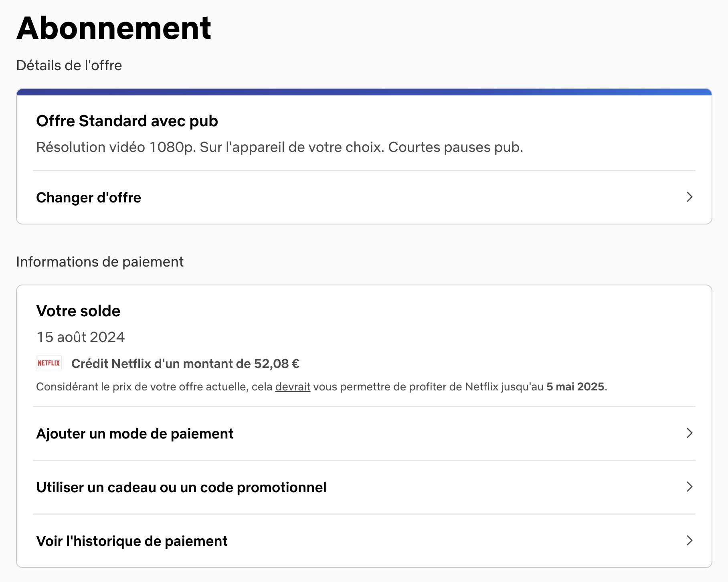The image size is (728, 582).
Task: Click the arrow beside Ajouter un mode de paiement
Action: coord(689,433)
